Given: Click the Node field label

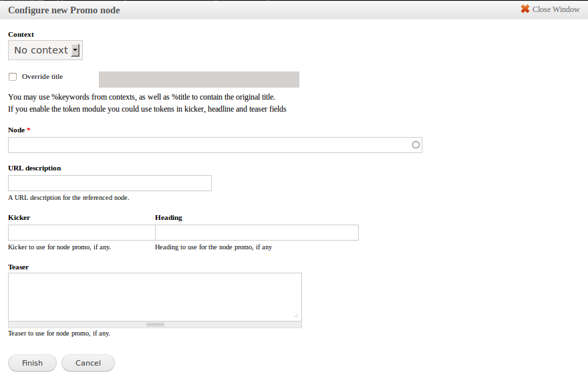Looking at the screenshot, I should coord(16,130).
